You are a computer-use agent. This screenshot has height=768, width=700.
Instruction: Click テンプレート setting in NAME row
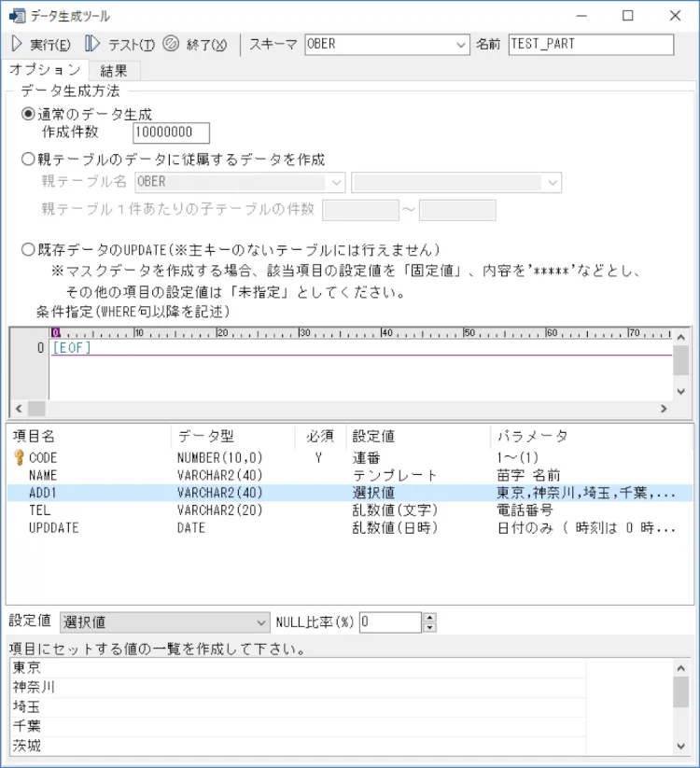click(395, 475)
